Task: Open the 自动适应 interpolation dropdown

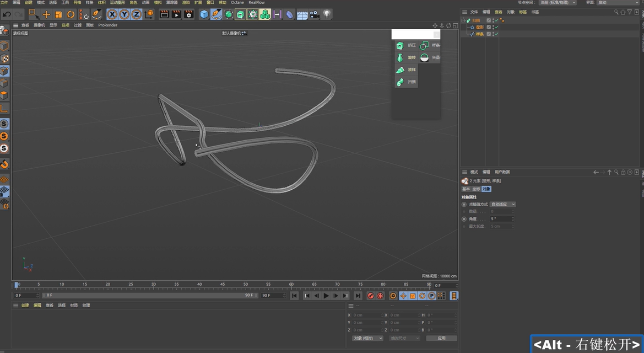Action: [502, 204]
